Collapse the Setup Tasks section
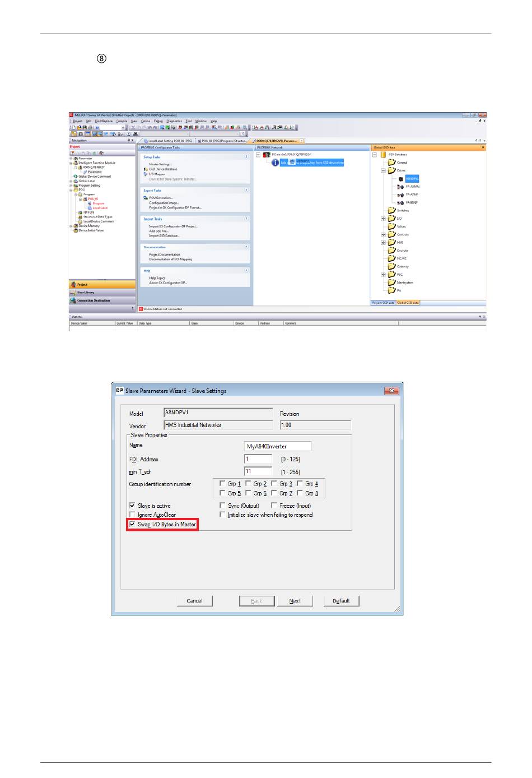The image size is (532, 778). click(246, 157)
